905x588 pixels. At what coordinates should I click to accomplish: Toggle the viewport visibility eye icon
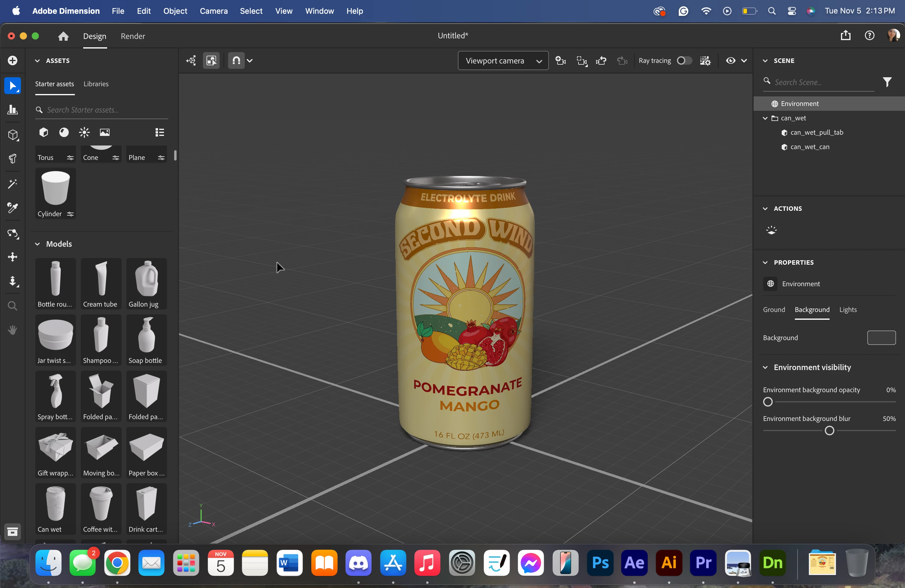(731, 61)
